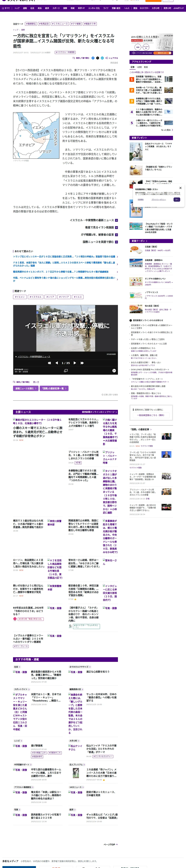
Task: Open the ranking number 1 article about 訪問看護
Action: click(151, 79)
